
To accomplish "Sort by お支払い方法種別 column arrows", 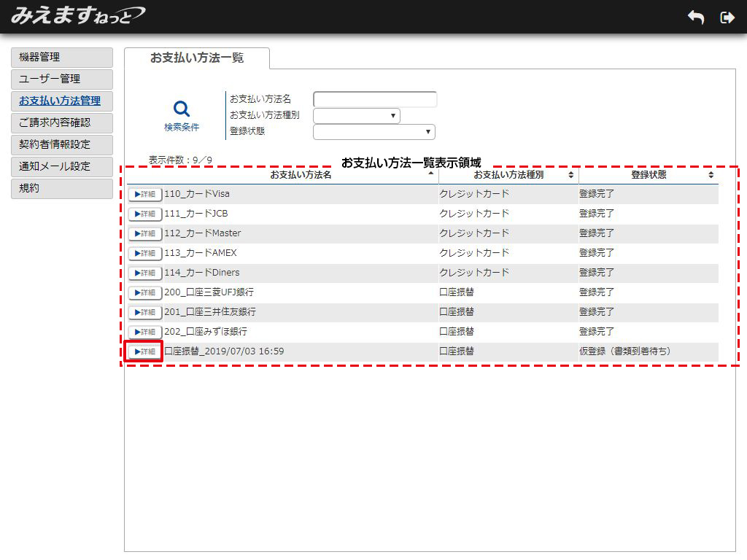I will pyautogui.click(x=571, y=175).
